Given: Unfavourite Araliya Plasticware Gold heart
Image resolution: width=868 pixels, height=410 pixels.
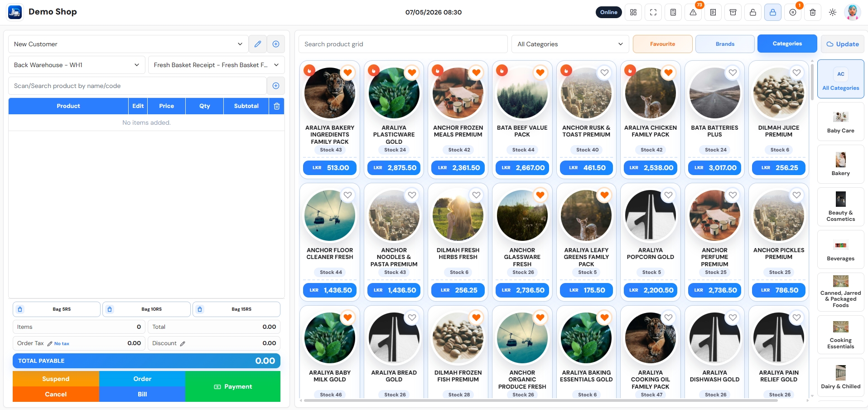Looking at the screenshot, I should click(412, 73).
